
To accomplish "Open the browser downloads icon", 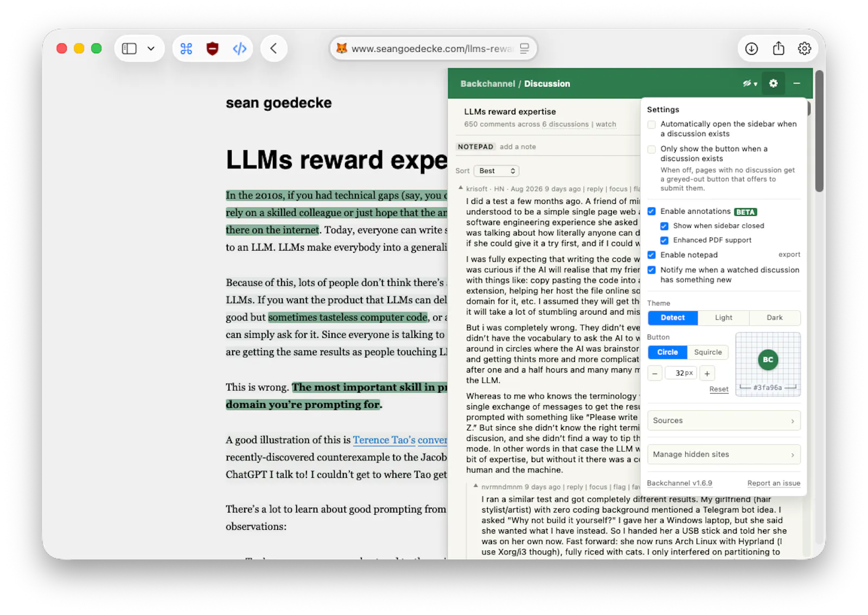I will tap(751, 49).
